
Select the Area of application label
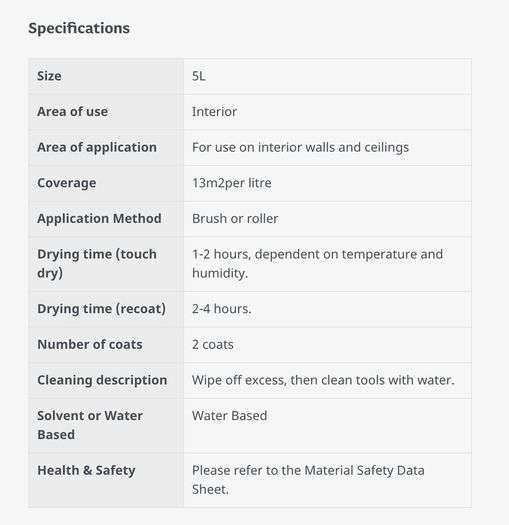[x=97, y=148]
